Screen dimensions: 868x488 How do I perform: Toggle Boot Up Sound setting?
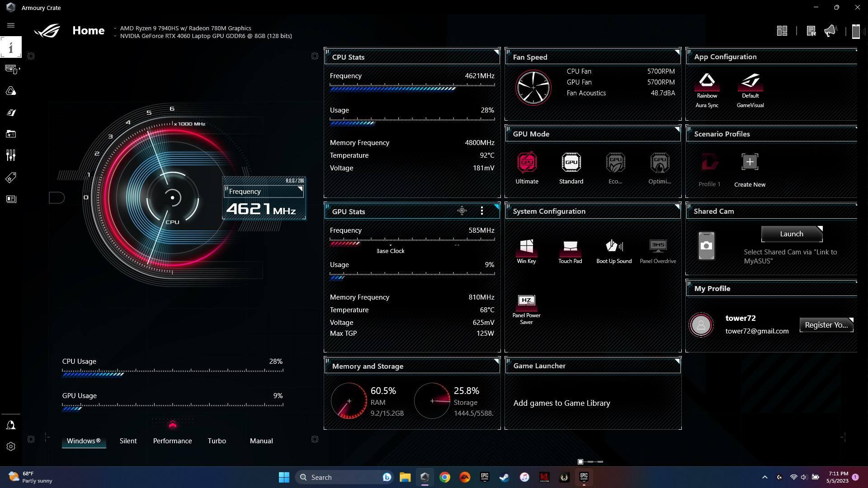pos(613,246)
